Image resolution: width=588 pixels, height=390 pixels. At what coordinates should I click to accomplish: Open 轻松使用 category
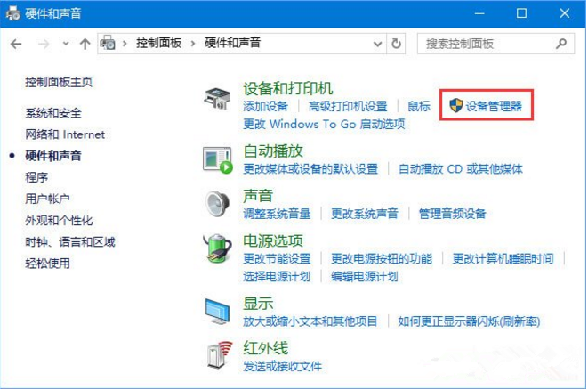pyautogui.click(x=48, y=264)
